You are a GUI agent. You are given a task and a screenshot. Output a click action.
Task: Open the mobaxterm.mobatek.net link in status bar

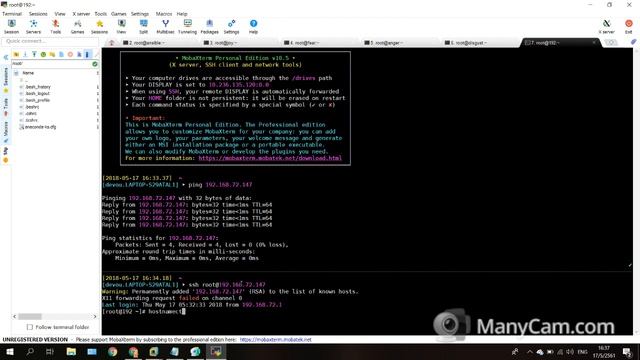[x=276, y=339]
